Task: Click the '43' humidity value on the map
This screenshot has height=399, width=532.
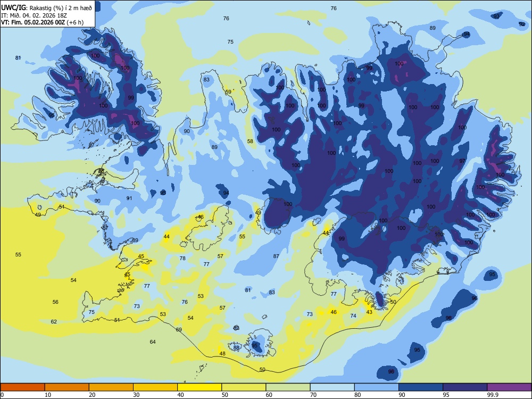Action: point(369,312)
